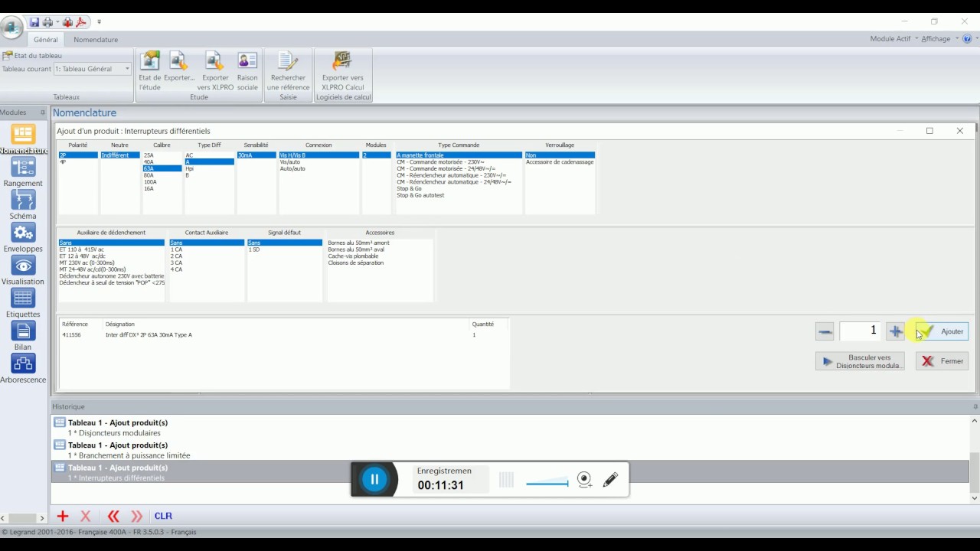
Task: Select history entry 1 * Disjoncteurs modulaires
Action: coord(114,433)
